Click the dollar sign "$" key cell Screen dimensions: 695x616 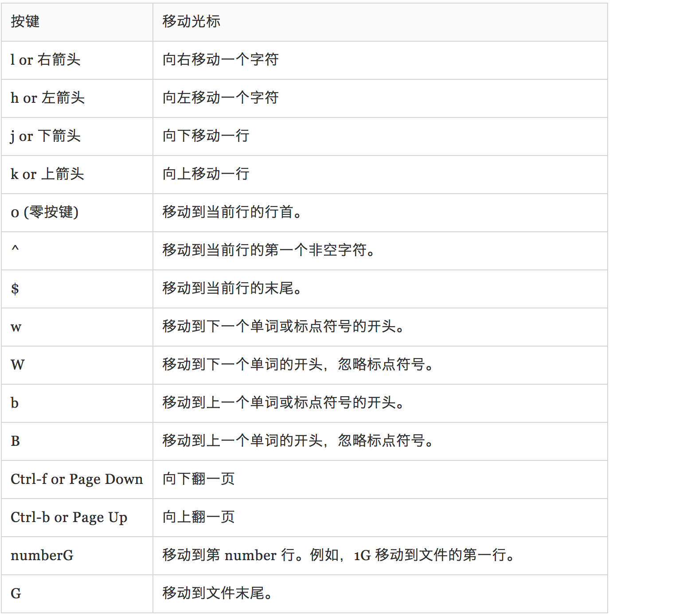coord(15,289)
